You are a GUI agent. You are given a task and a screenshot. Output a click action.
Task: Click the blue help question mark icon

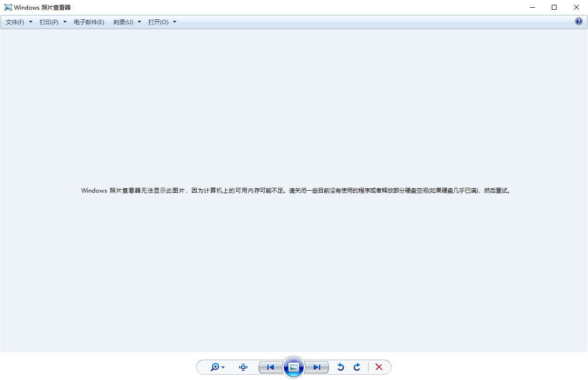coord(579,21)
